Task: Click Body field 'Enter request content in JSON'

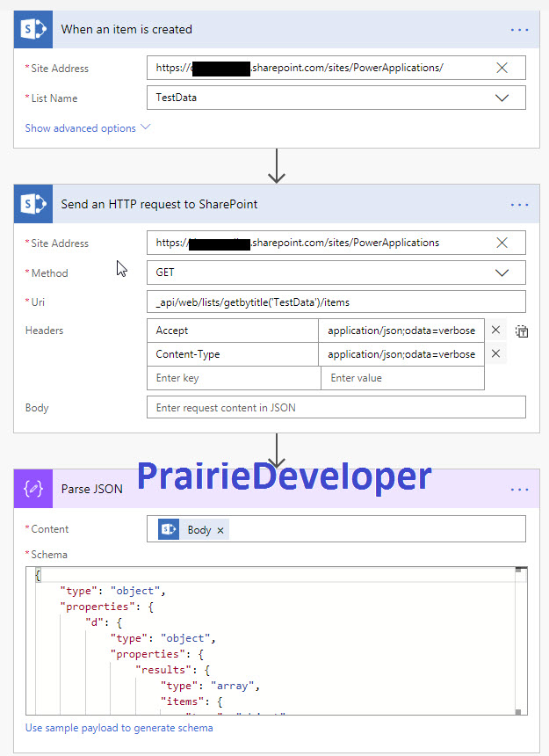Action: (336, 408)
